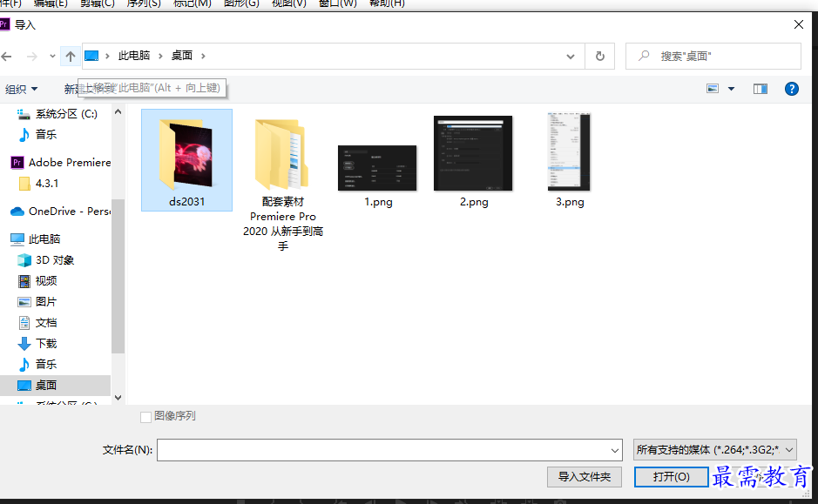Open the 窗口(W) menu

click(x=337, y=3)
